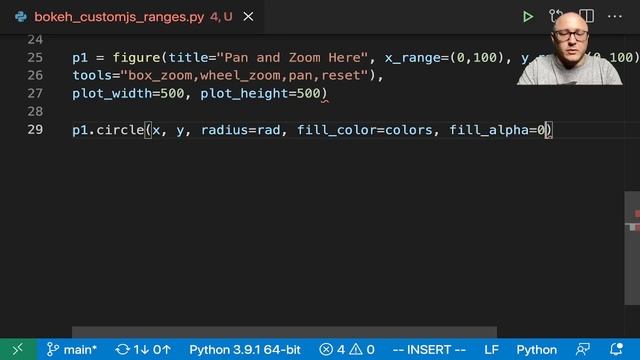The image size is (640, 360).
Task: Open Problems panel showing 4 errors
Action: click(347, 349)
